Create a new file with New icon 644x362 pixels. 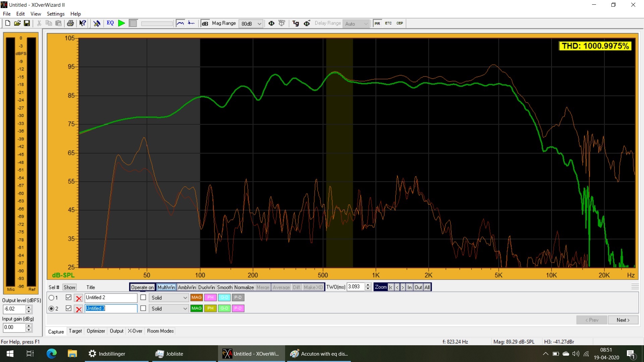[7, 23]
